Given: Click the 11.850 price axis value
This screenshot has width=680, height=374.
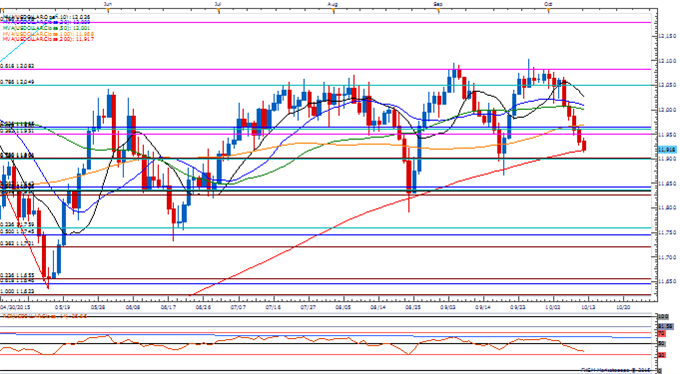Looking at the screenshot, I should [668, 183].
